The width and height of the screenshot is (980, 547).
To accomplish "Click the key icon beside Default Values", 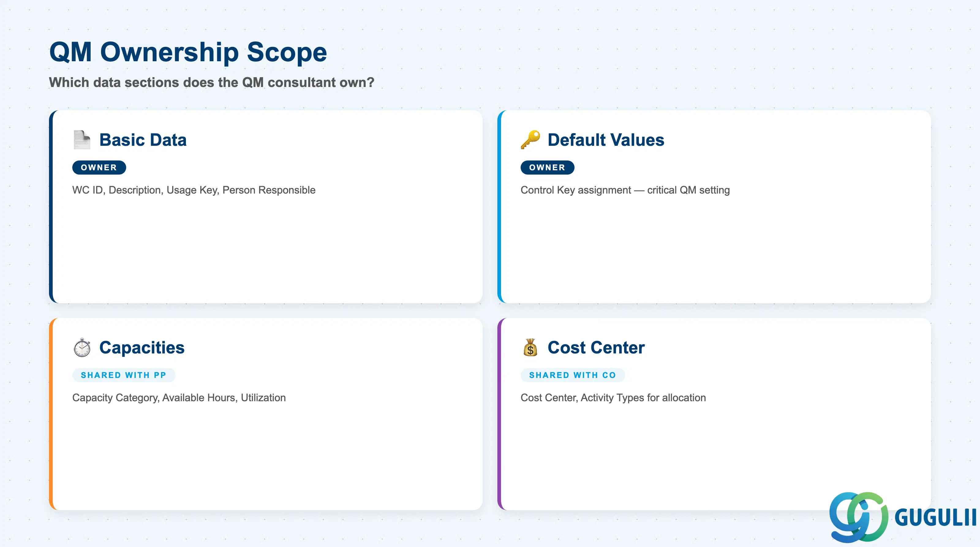I will coord(530,140).
